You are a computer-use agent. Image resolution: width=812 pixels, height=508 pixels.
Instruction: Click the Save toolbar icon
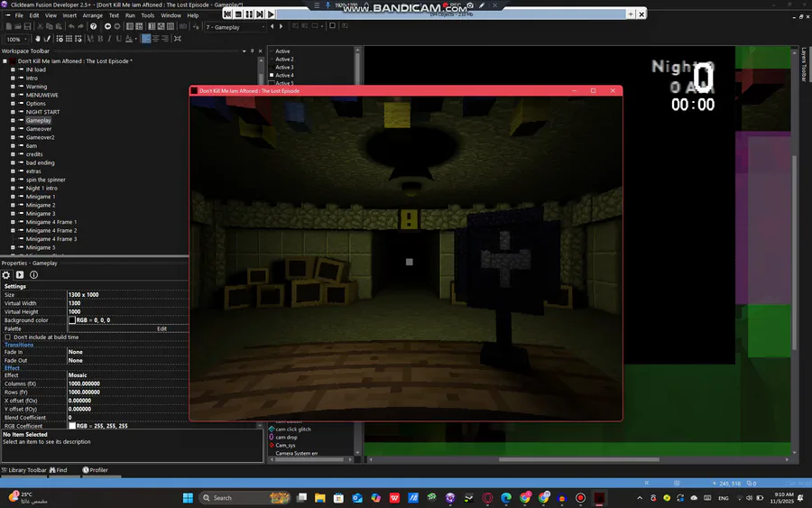[x=27, y=26]
